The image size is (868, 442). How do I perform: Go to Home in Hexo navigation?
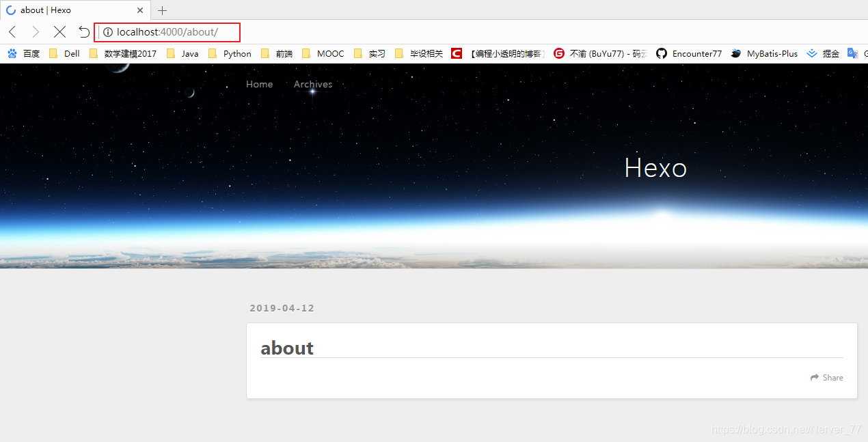[259, 84]
